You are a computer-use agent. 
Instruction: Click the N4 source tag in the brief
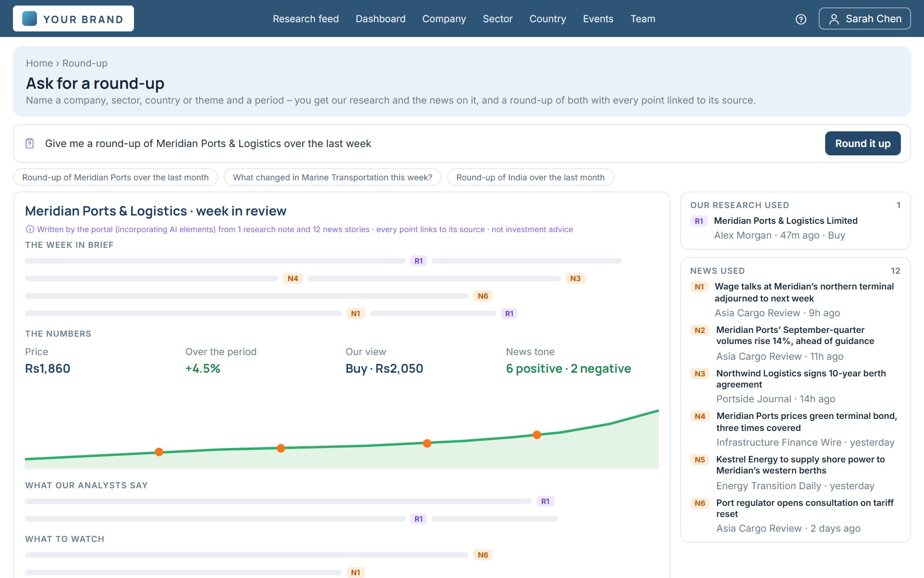coord(293,278)
